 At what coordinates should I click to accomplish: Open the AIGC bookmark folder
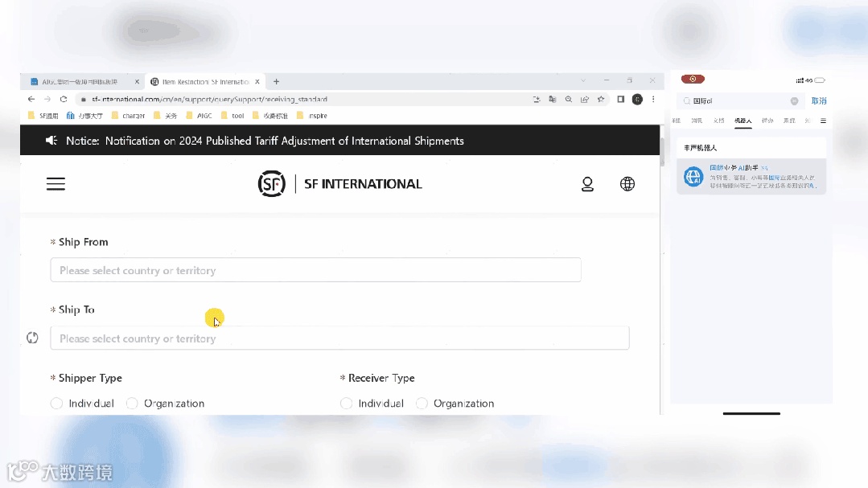[x=199, y=116]
